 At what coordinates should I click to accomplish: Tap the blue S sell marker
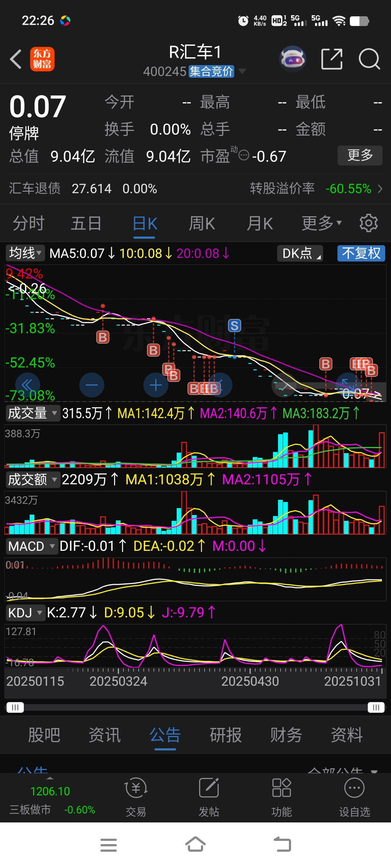tap(235, 326)
